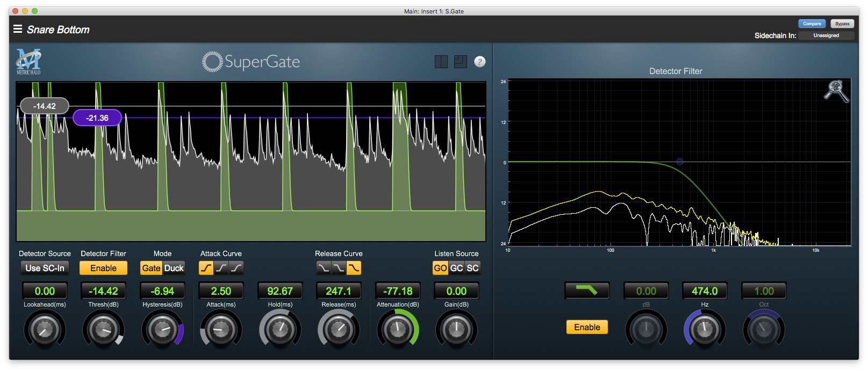Click the SuperGate logo
The height and width of the screenshot is (371, 868).
tap(251, 62)
